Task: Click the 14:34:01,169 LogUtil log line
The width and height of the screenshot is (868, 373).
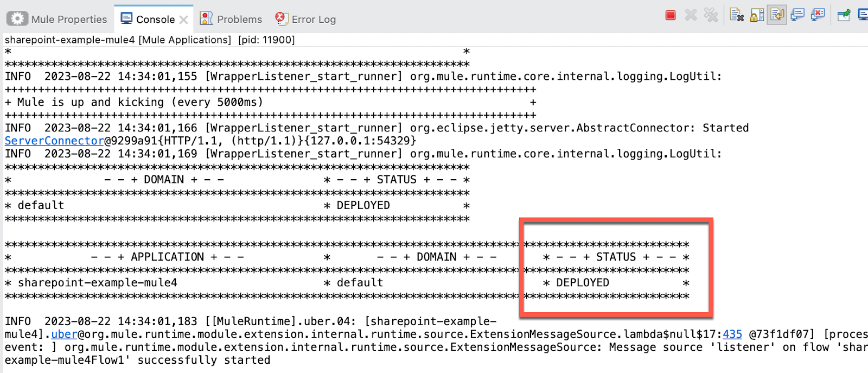Action: point(363,154)
